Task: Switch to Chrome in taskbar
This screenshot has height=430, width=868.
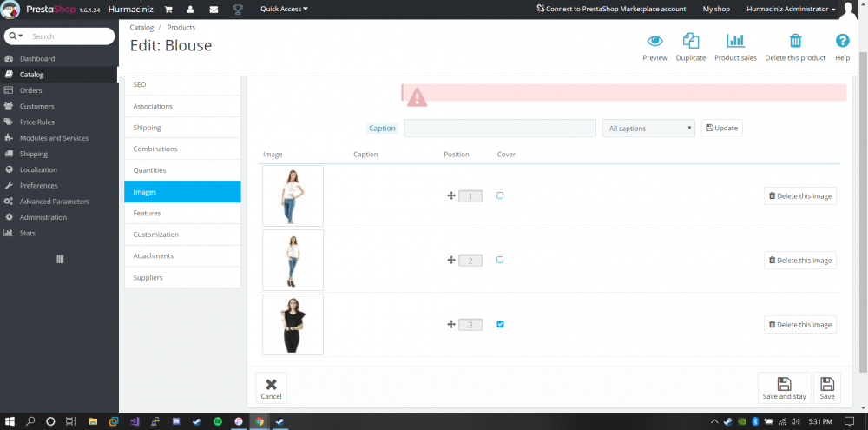Action: click(x=259, y=421)
